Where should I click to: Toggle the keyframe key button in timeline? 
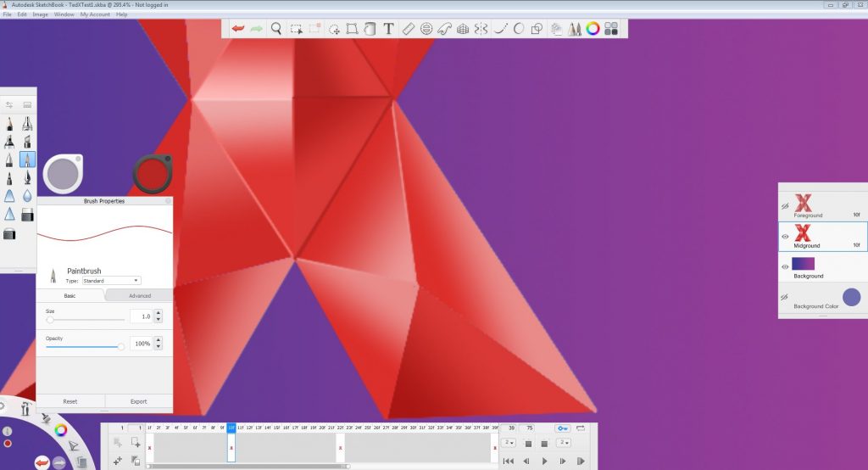[x=563, y=428]
